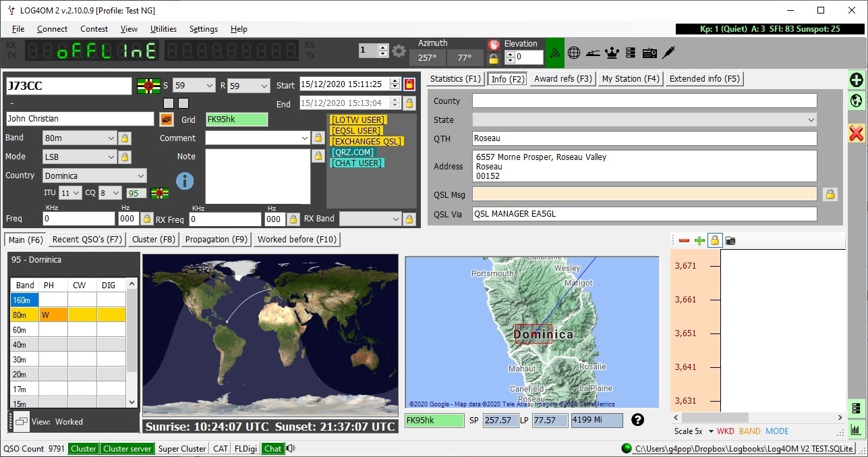Click the globe icon in right sidebar

click(856, 101)
